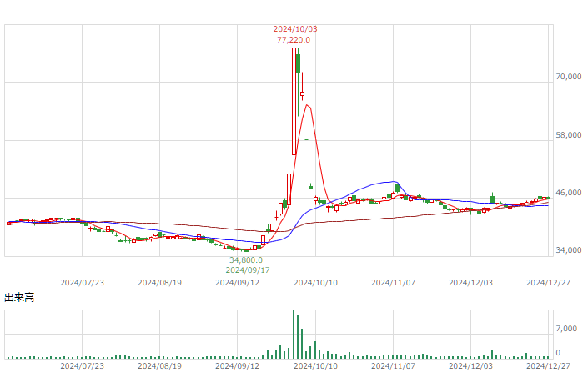Viewport: 588px width, 378px height.
Task: Select the 0 volume axis label
Action: click(558, 353)
